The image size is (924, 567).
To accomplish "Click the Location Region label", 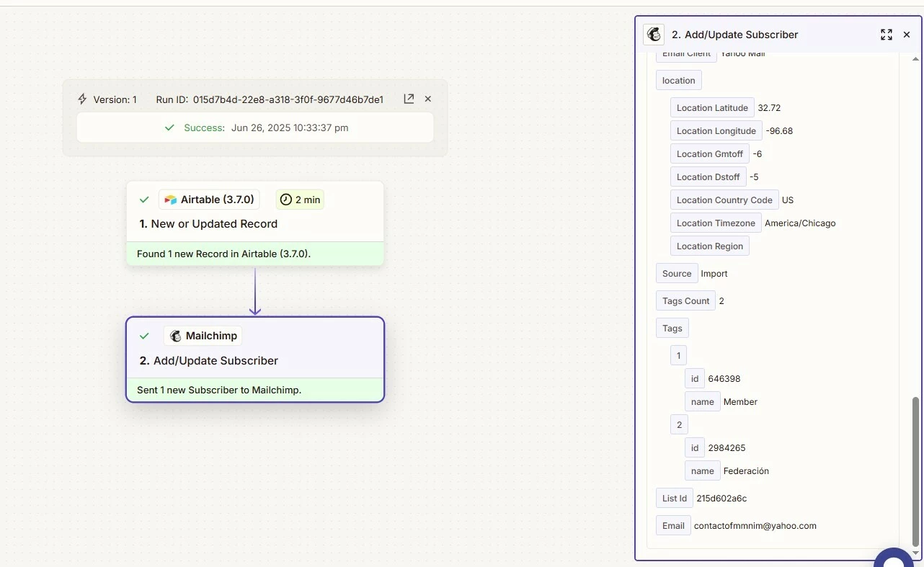I will click(x=710, y=246).
